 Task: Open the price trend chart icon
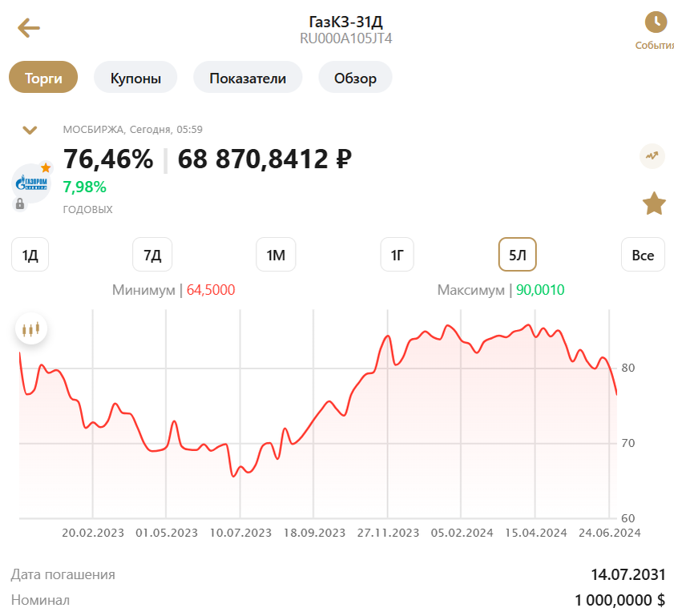pyautogui.click(x=654, y=157)
